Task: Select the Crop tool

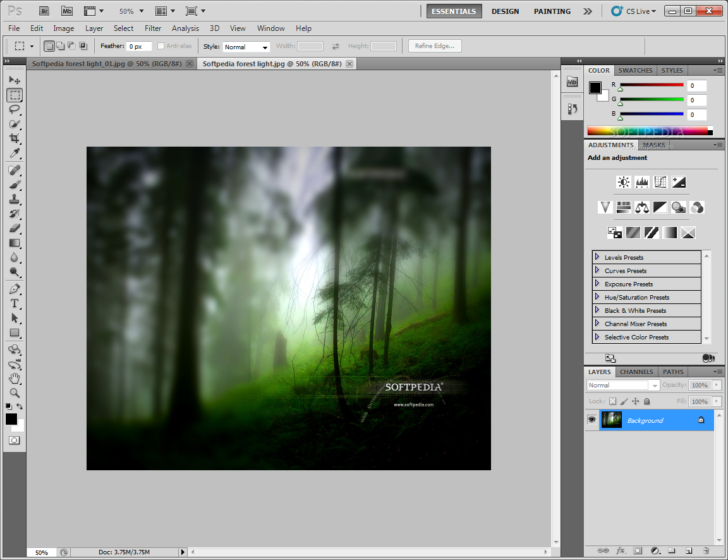Action: [x=15, y=138]
